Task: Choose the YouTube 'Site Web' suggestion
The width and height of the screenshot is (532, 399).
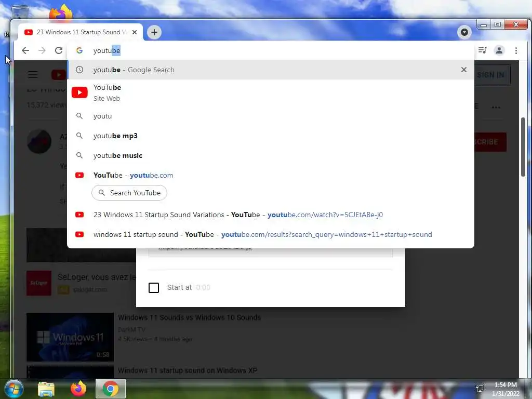Action: pyautogui.click(x=270, y=92)
